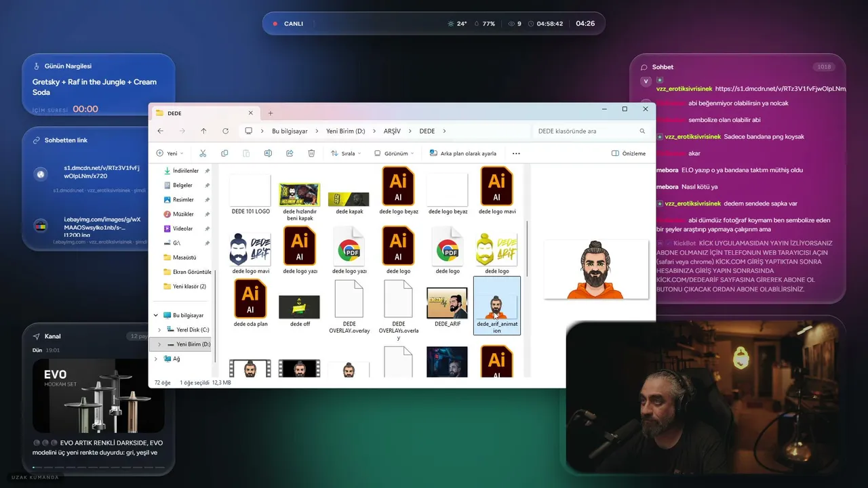This screenshot has width=868, height=488.
Task: Select the 'dede logo beyaz' Illustrator file
Action: point(399,190)
